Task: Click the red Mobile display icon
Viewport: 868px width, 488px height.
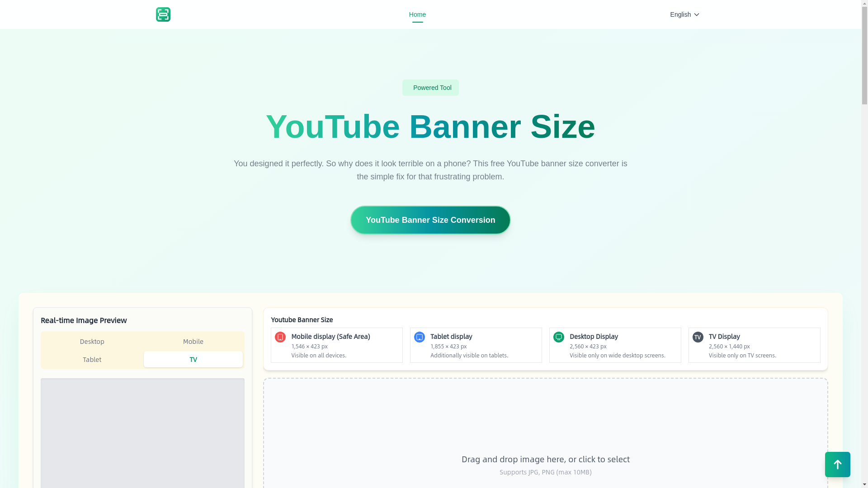Action: click(280, 337)
